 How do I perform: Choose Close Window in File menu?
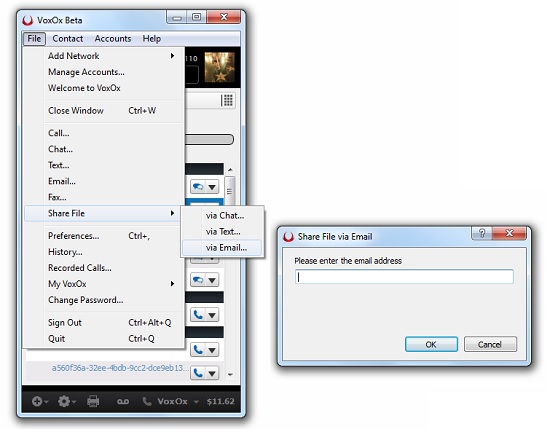104,110
